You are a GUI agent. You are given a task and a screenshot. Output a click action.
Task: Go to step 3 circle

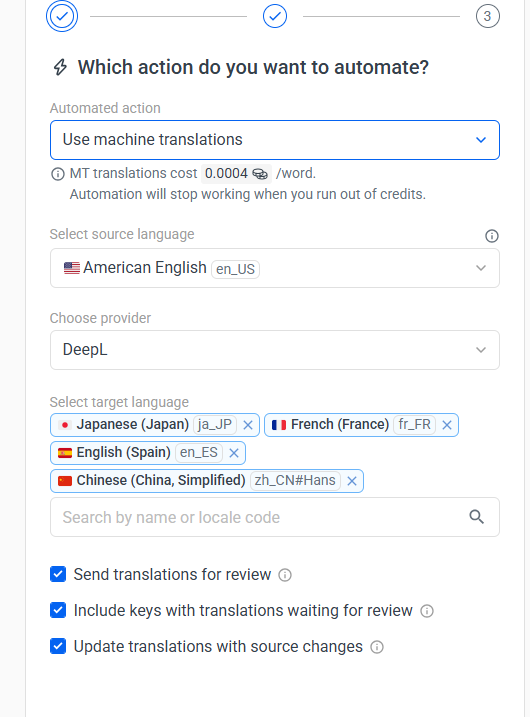(487, 16)
